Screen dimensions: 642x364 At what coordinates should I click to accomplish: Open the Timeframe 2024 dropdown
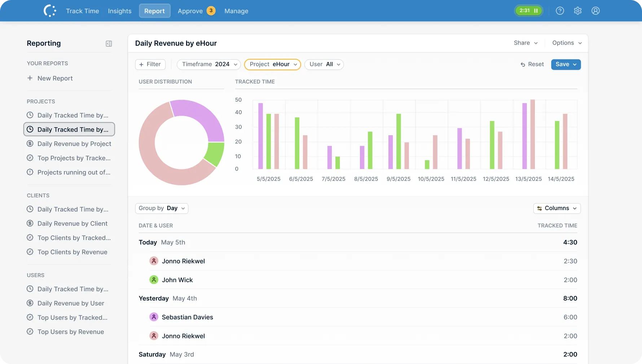[x=208, y=64]
